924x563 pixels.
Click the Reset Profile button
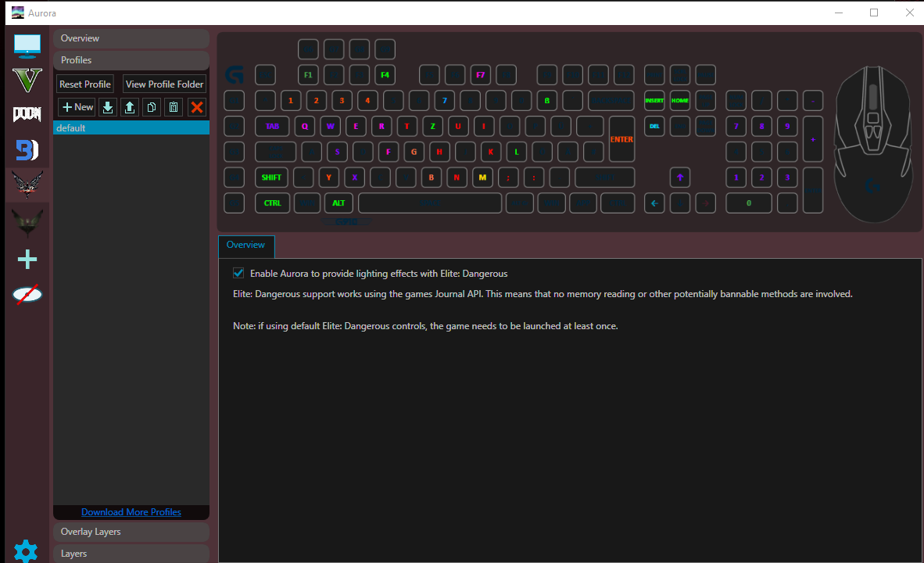tap(85, 84)
